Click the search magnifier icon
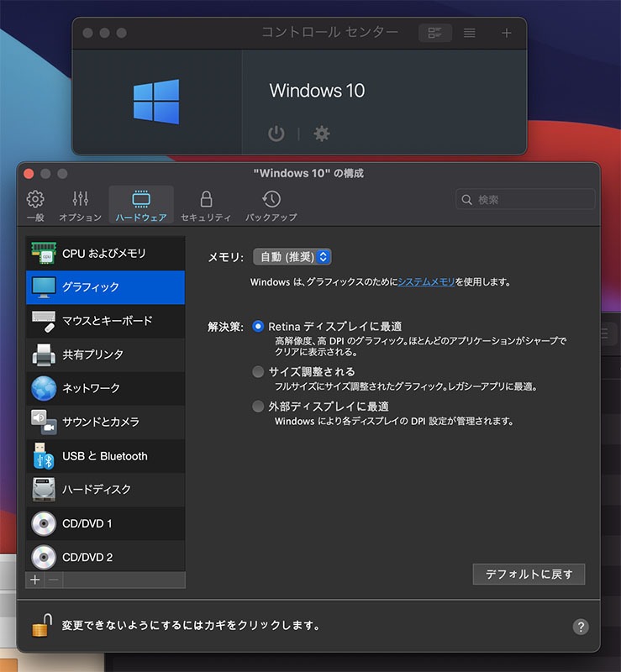The image size is (621, 672). pyautogui.click(x=466, y=199)
